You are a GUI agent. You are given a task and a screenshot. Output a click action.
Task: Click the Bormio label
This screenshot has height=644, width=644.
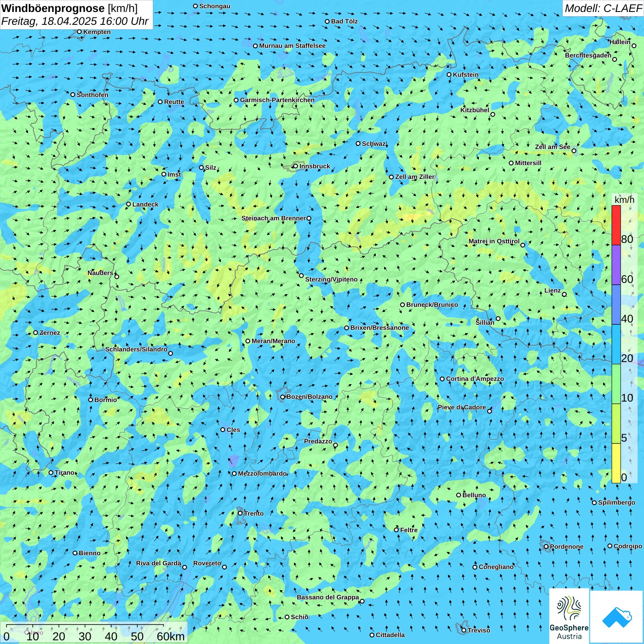tap(105, 400)
